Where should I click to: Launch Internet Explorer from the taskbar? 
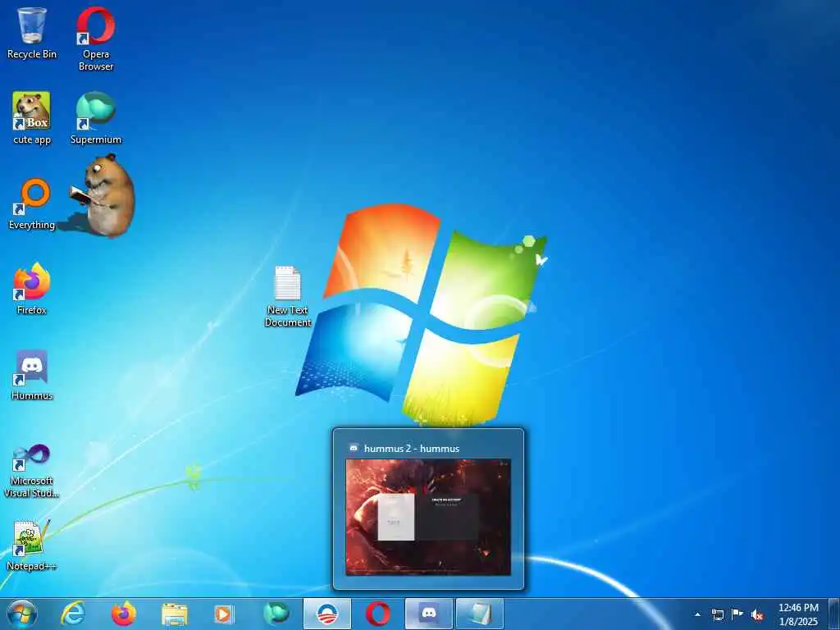(73, 614)
